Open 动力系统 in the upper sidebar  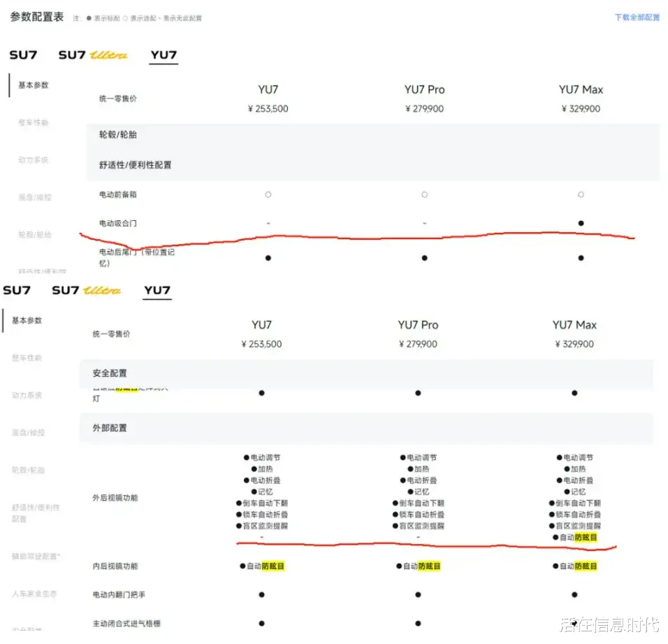(x=34, y=160)
